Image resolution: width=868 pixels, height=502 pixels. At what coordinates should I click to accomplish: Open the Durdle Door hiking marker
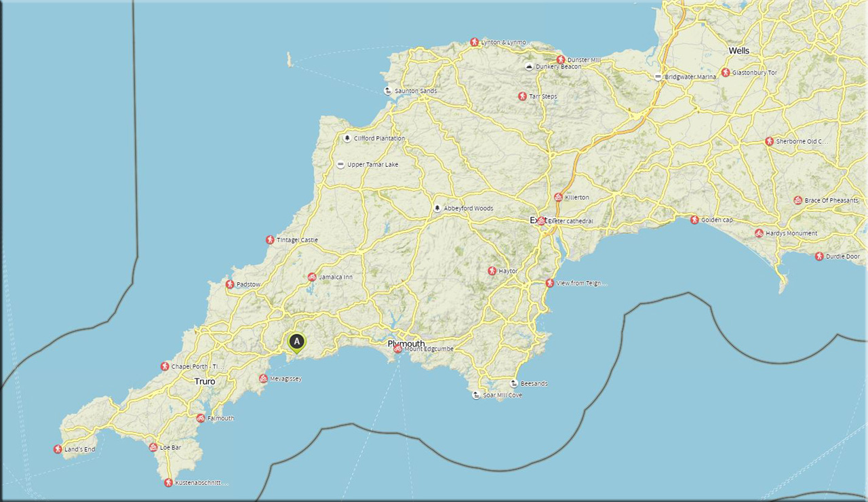pos(819,256)
